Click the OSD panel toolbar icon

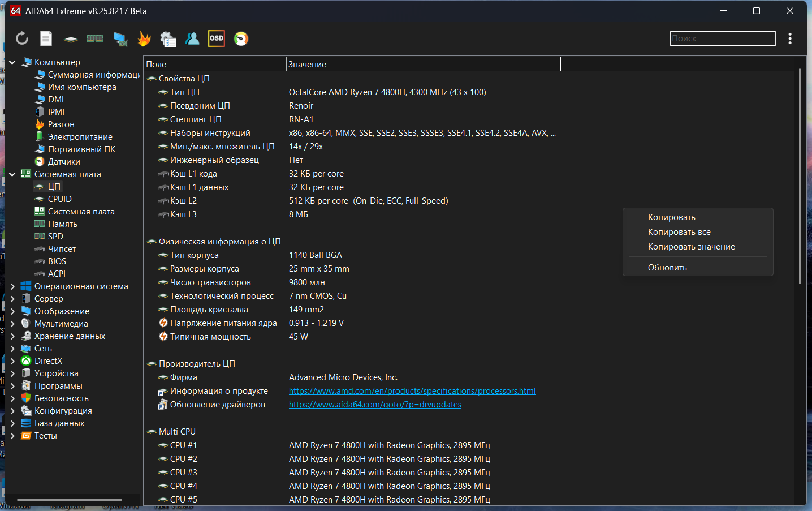coord(217,38)
